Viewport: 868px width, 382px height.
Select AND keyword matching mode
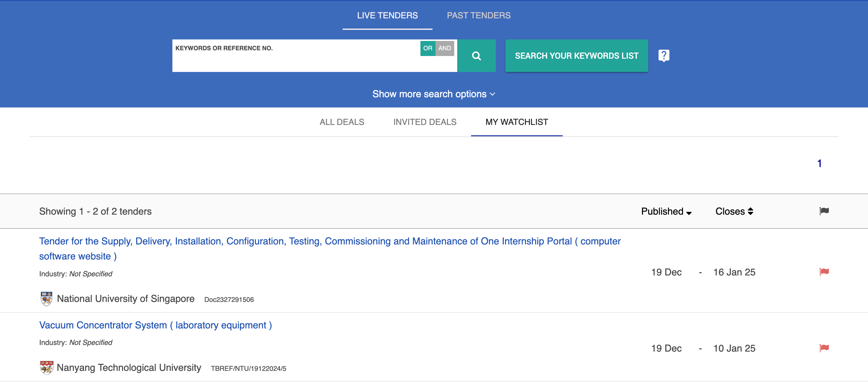tap(445, 48)
